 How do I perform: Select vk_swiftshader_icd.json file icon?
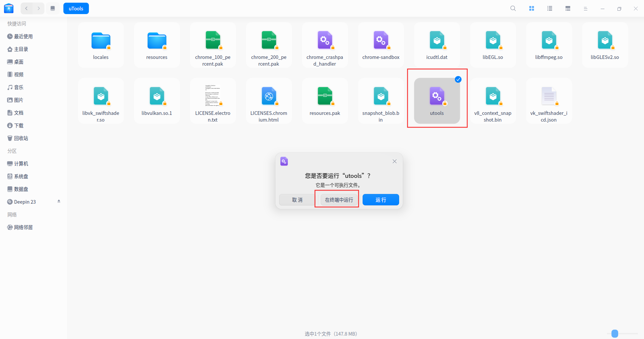pyautogui.click(x=549, y=96)
